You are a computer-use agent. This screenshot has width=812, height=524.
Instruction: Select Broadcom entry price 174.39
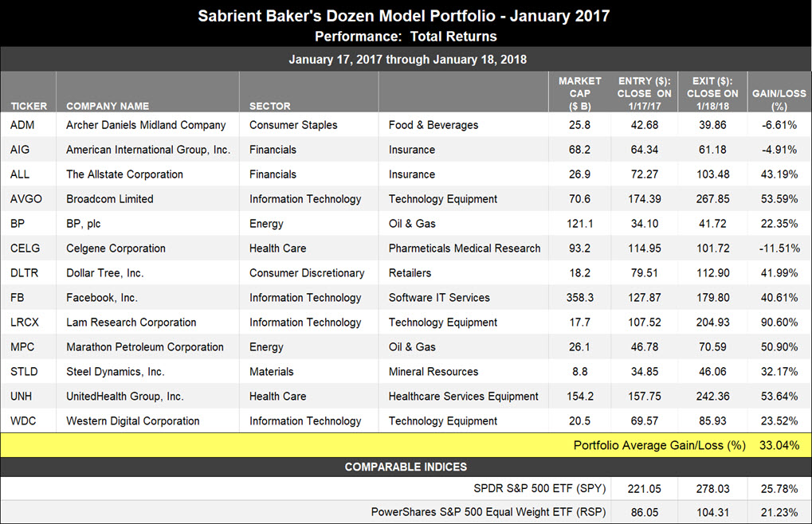[x=645, y=198]
